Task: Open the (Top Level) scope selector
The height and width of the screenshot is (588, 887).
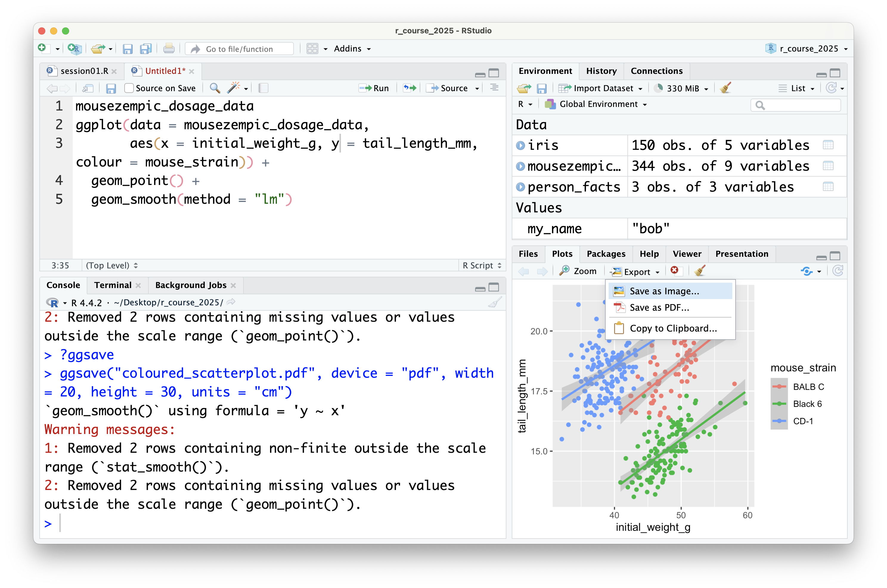Action: (112, 265)
